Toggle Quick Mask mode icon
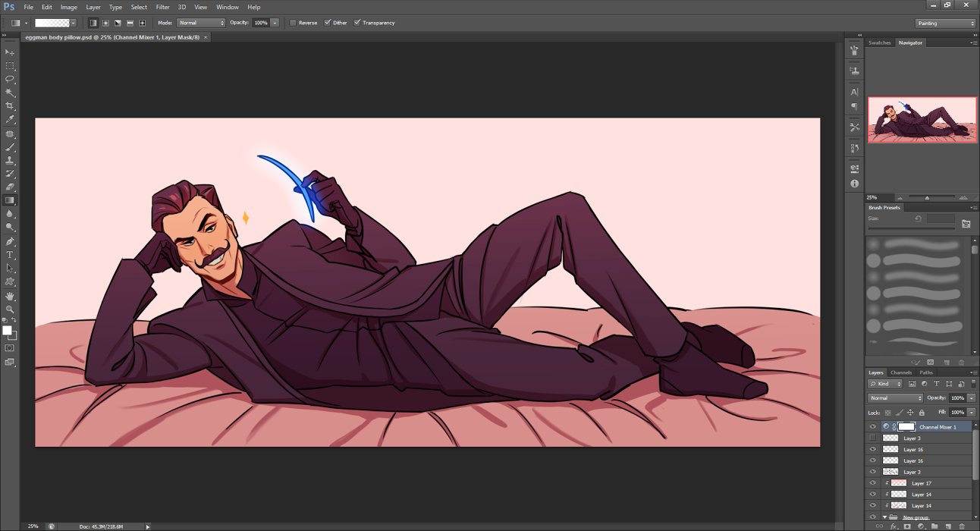The image size is (980, 531). pyautogui.click(x=10, y=348)
